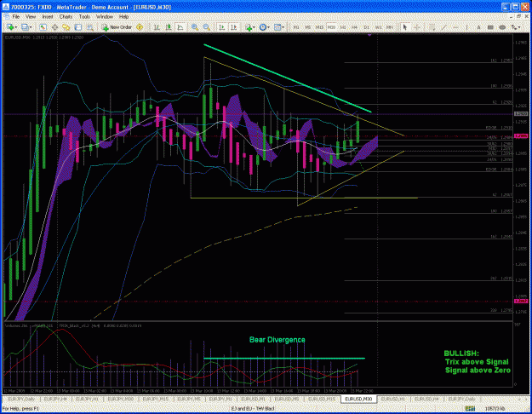Switch to the EURUSD,H1 chart tab
Viewport: 532px width, 414px height.
tap(393, 399)
